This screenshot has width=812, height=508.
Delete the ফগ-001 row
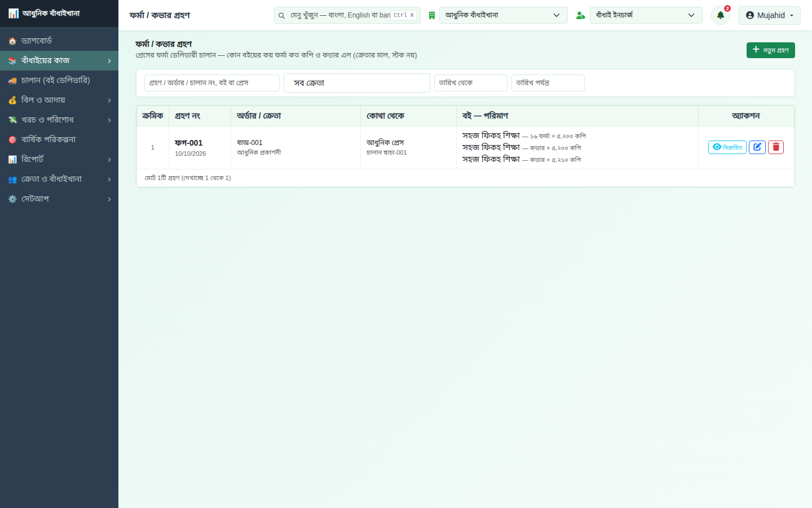tap(776, 147)
